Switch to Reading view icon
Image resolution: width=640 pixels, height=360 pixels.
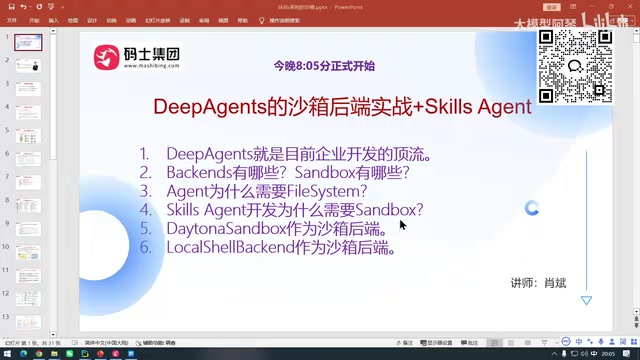tap(528, 343)
